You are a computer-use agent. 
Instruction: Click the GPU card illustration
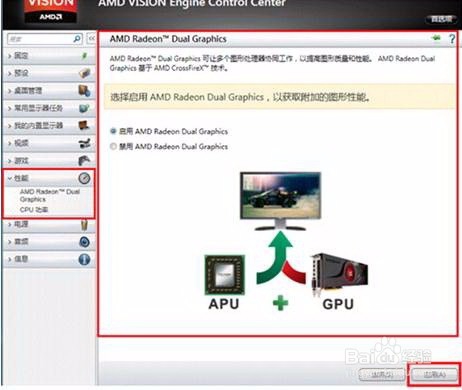click(340, 274)
